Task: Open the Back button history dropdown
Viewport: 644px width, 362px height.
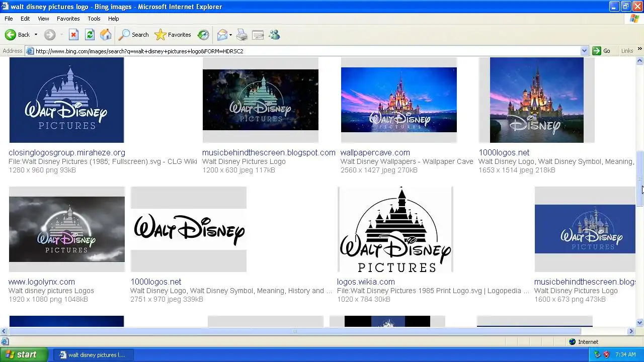Action: point(36,35)
